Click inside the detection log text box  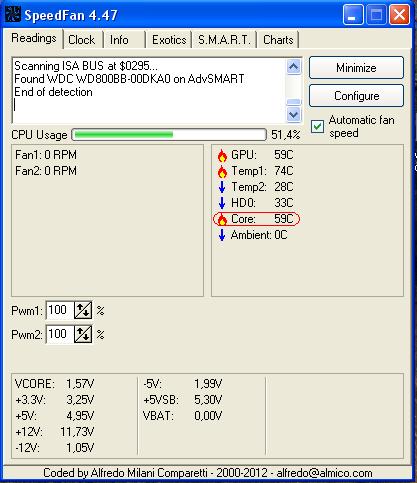coord(149,91)
